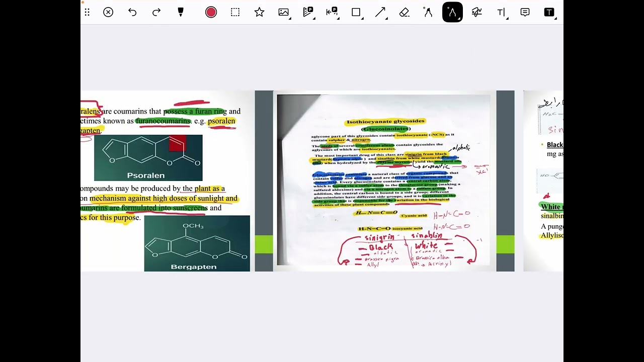
Task: Select the snap-to-edge P tool
Action: pos(332,12)
